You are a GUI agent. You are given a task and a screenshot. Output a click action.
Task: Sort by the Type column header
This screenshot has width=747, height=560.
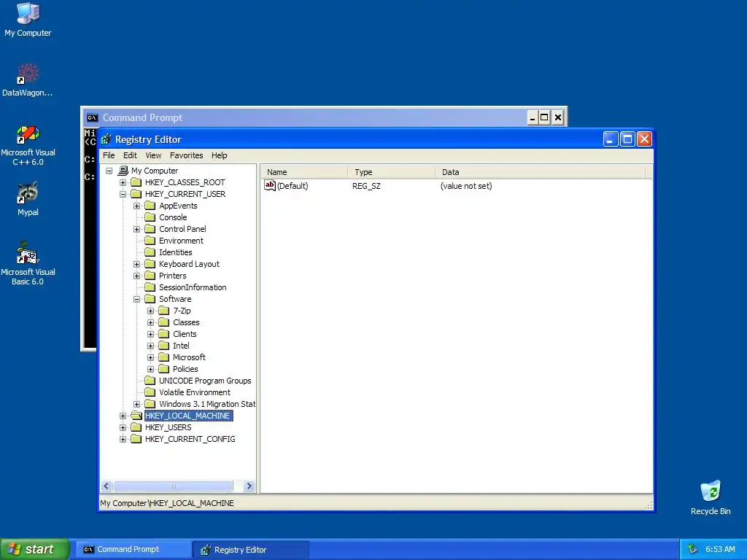pos(392,172)
